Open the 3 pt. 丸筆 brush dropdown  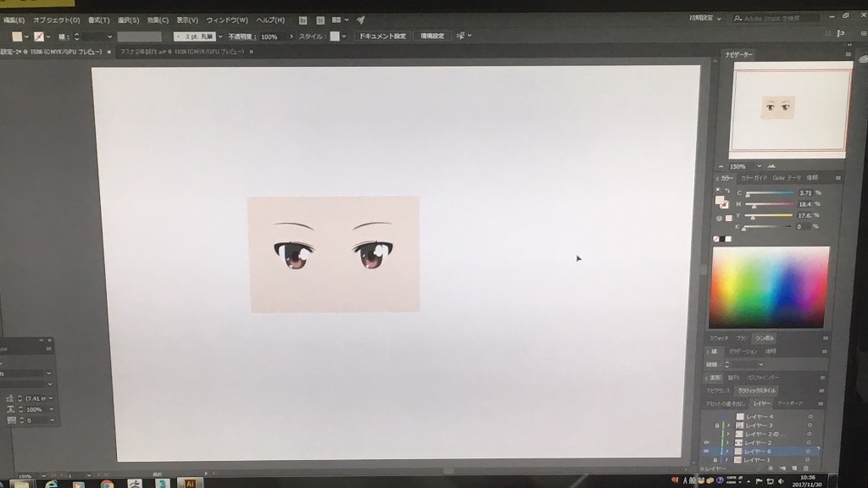click(x=220, y=36)
